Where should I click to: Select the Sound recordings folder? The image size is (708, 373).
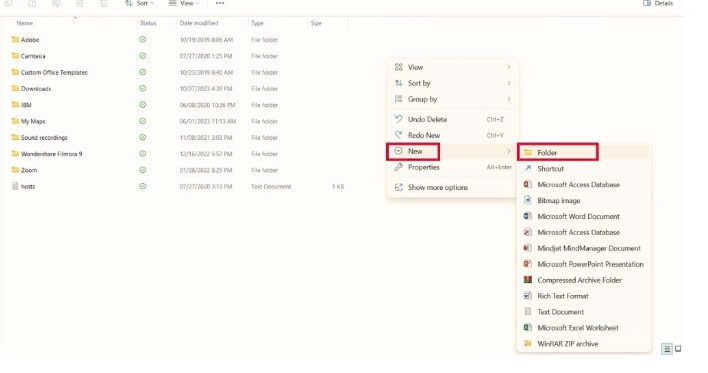[44, 137]
